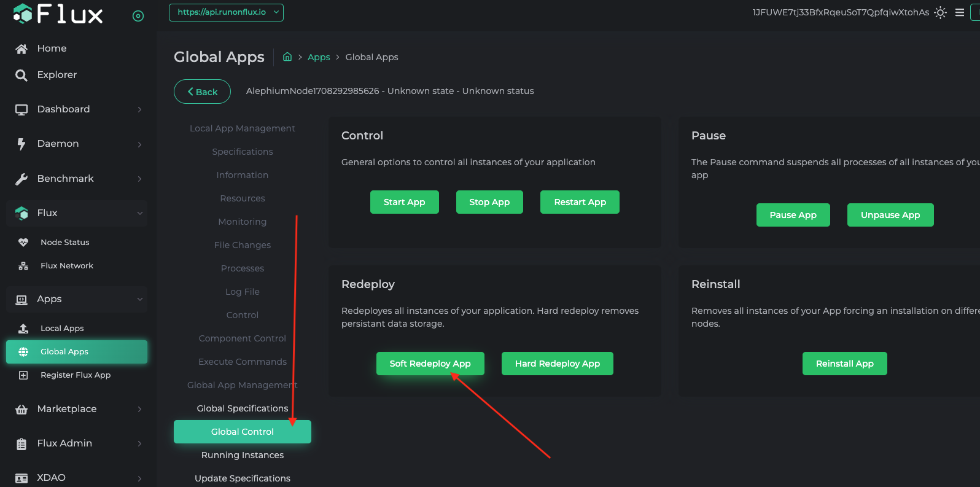Select Running Instances tab
The height and width of the screenshot is (487, 980).
coord(243,455)
